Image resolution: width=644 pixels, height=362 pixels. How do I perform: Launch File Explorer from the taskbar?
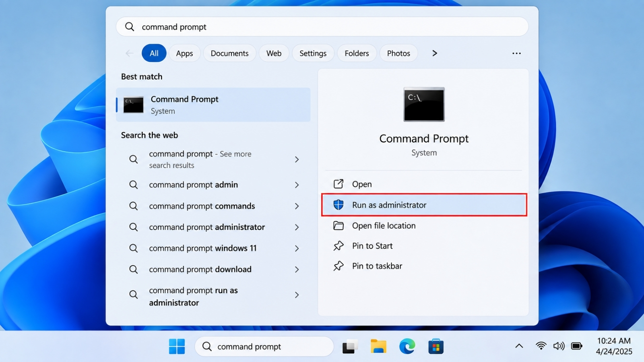click(x=378, y=346)
